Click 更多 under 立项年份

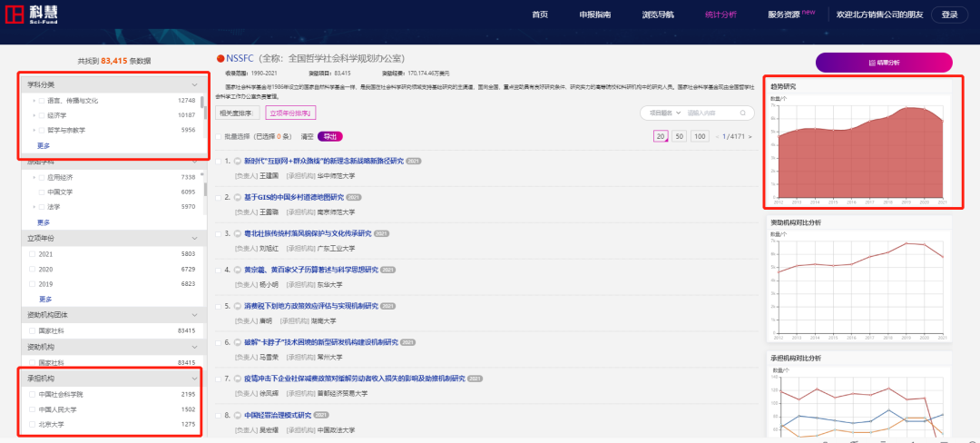45,299
